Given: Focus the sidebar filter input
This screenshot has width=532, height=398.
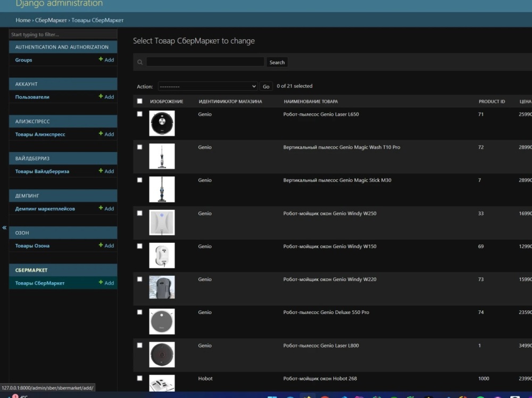Looking at the screenshot, I should coord(63,34).
